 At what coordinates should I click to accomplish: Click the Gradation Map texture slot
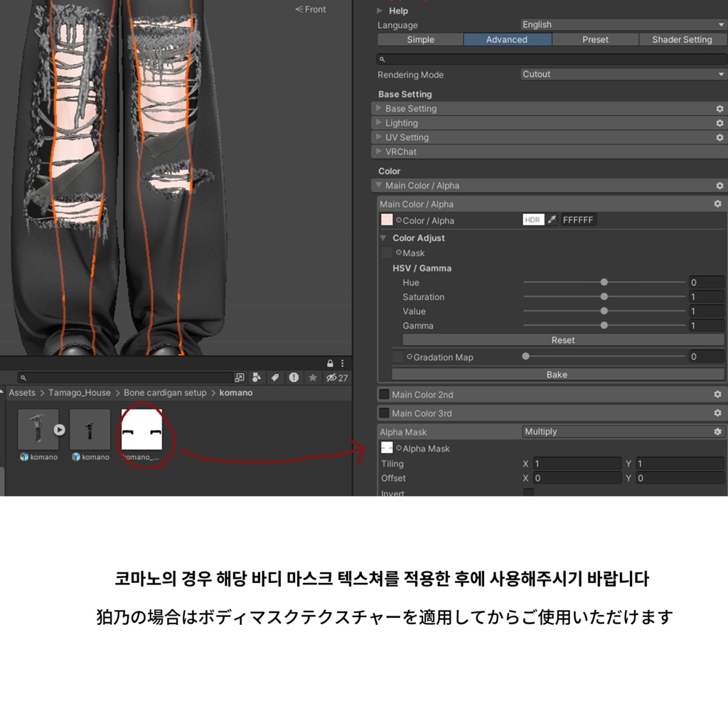(397, 357)
